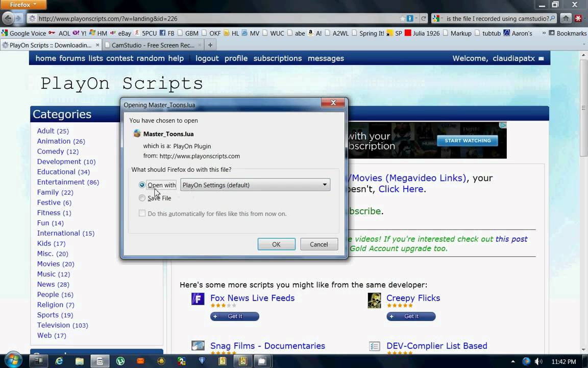Open the Aaron's bookmark

(518, 33)
